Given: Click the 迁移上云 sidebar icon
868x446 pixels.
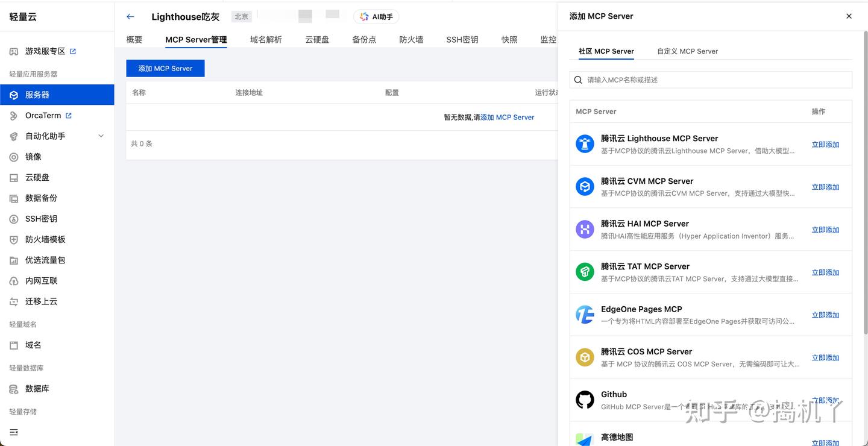Looking at the screenshot, I should click(x=13, y=301).
